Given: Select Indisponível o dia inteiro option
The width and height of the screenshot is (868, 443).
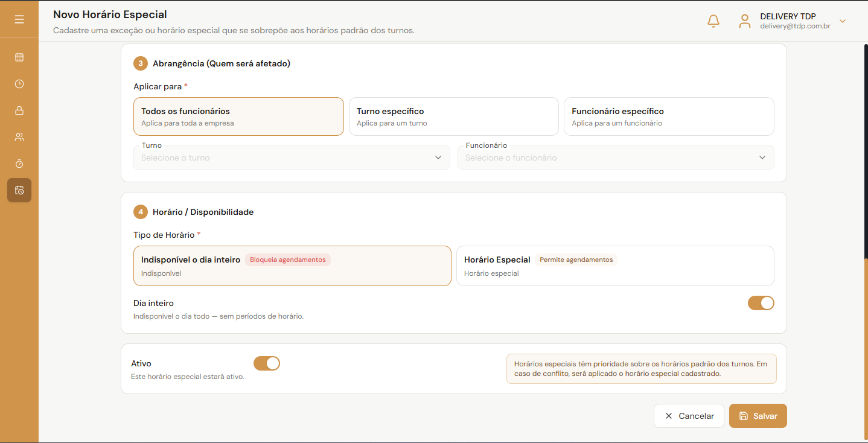Looking at the screenshot, I should coord(292,266).
